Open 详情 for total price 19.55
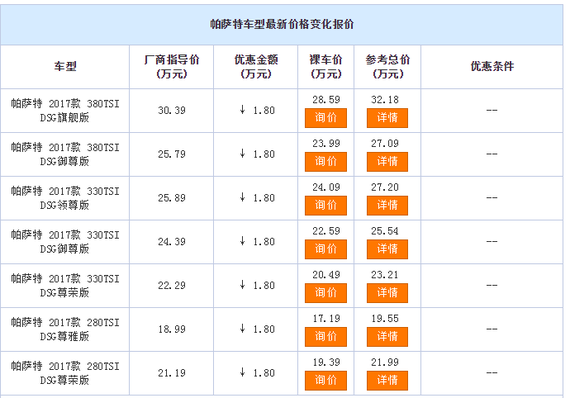Viewport: 570px width, 398px height. click(387, 337)
